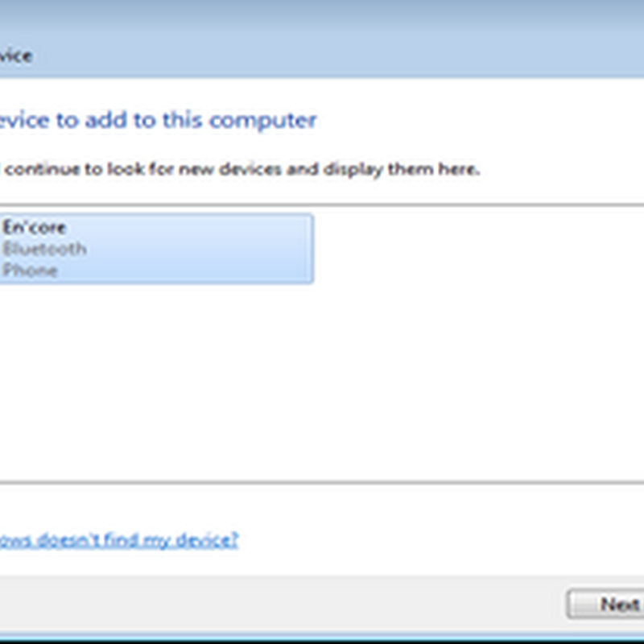Viewport: 644px width, 644px height.
Task: Click the top window frame above the title
Action: click(322, 16)
